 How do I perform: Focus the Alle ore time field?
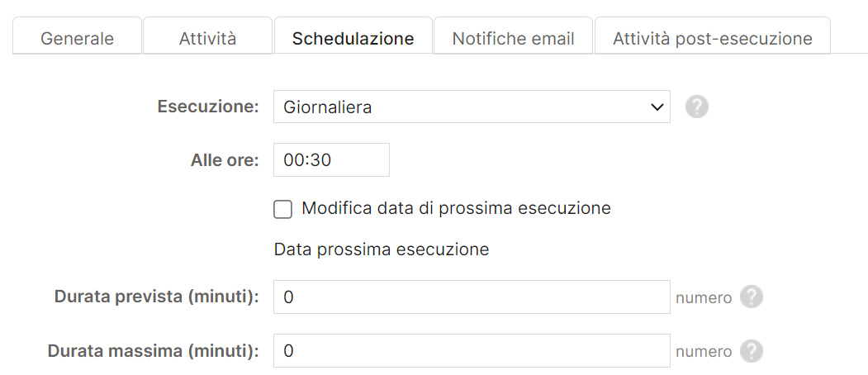pos(331,160)
